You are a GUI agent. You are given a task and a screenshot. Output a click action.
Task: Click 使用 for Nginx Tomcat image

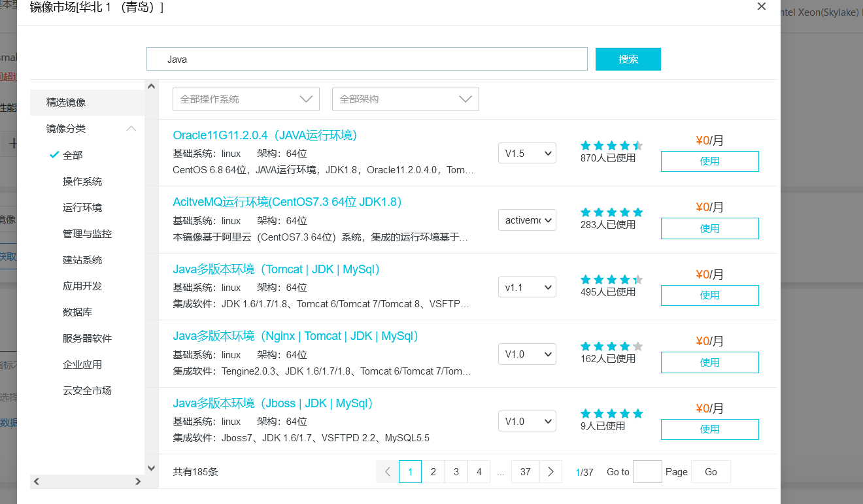[709, 362]
